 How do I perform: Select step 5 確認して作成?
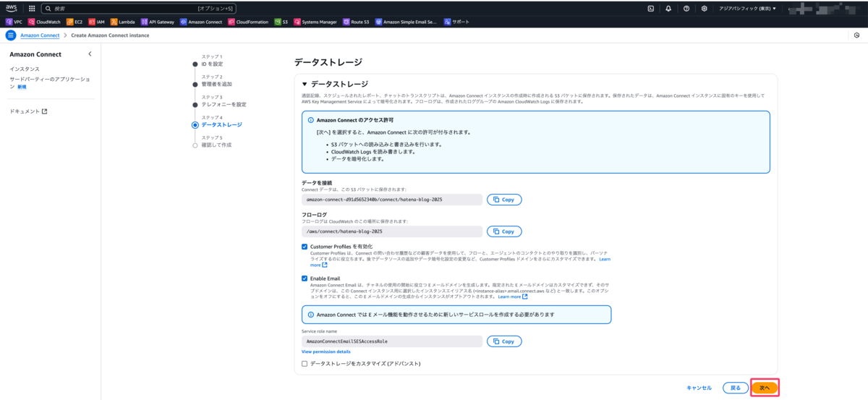click(216, 145)
